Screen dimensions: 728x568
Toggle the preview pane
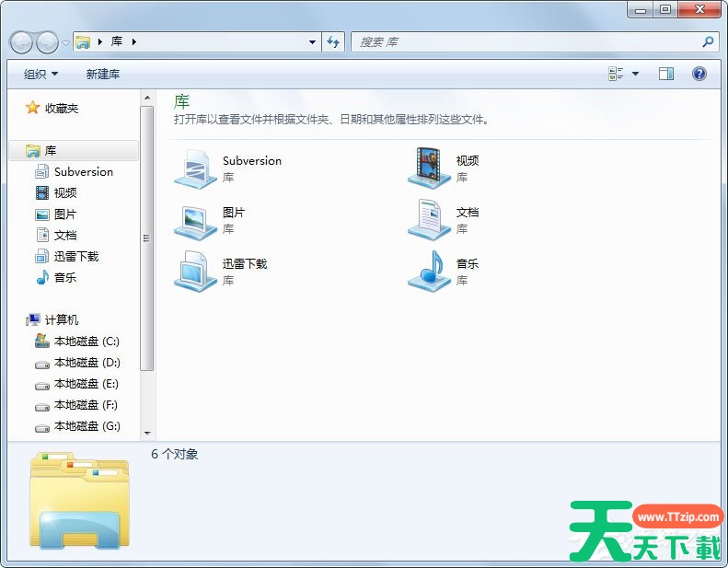pyautogui.click(x=666, y=74)
